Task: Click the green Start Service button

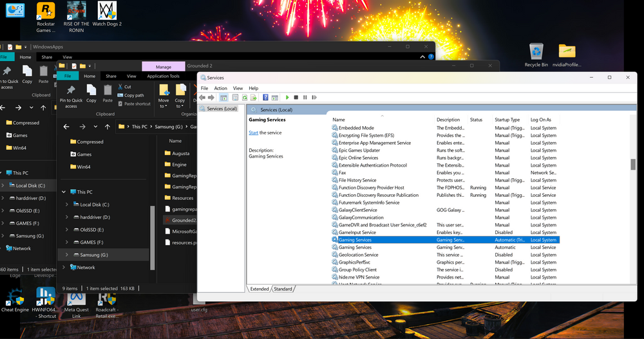Action: click(287, 97)
